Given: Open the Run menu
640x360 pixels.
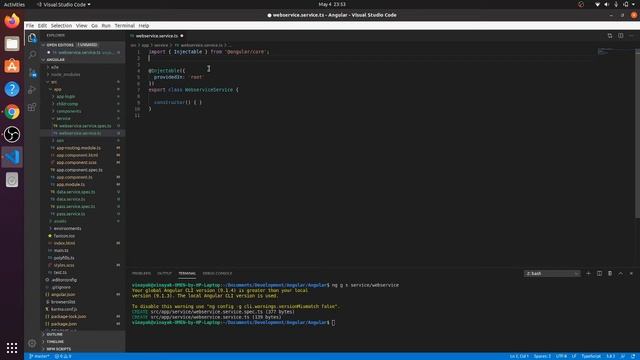Looking at the screenshot, I should click(106, 25).
